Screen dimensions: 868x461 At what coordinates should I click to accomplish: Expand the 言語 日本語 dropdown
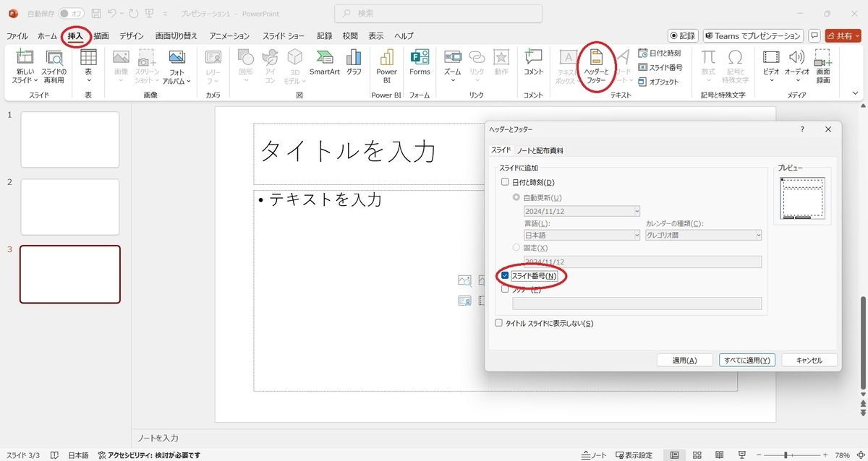[582, 235]
